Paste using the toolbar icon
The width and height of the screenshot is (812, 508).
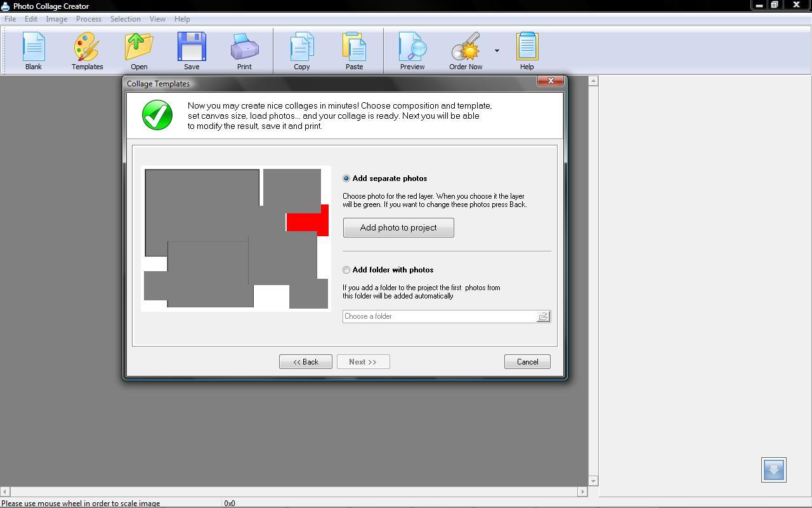(x=354, y=50)
